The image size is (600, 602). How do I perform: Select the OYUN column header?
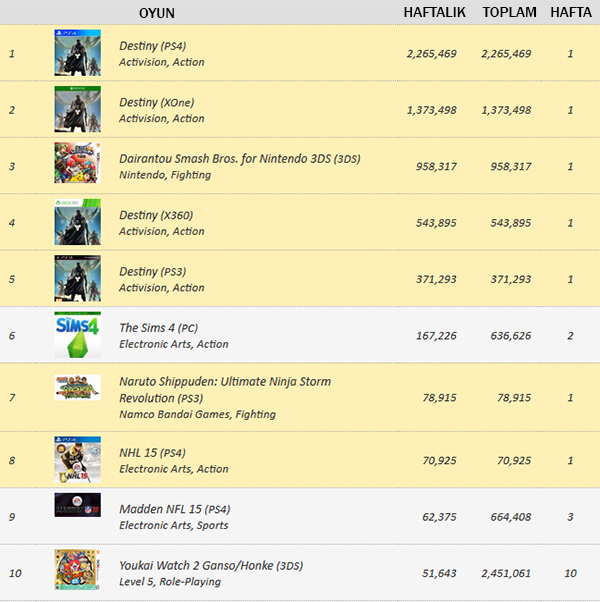tap(157, 13)
